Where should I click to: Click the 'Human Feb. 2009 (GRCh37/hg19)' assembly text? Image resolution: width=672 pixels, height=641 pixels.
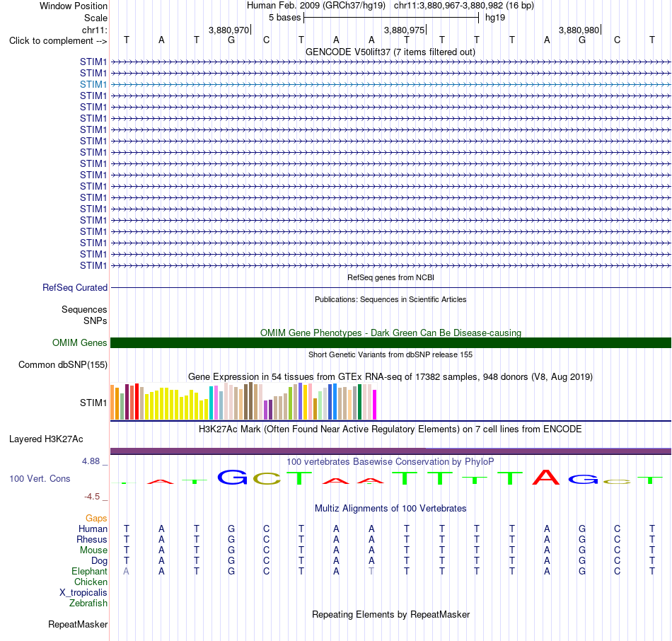click(316, 6)
